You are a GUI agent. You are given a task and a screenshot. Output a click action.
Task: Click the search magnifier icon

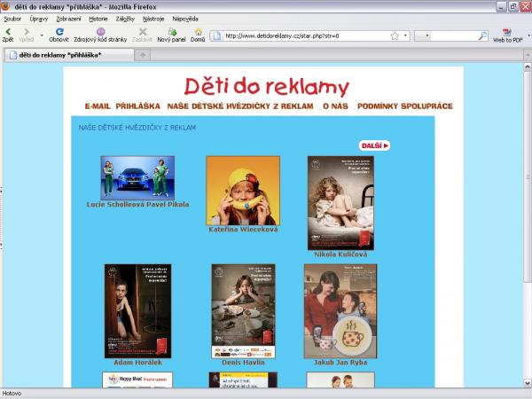[482, 35]
